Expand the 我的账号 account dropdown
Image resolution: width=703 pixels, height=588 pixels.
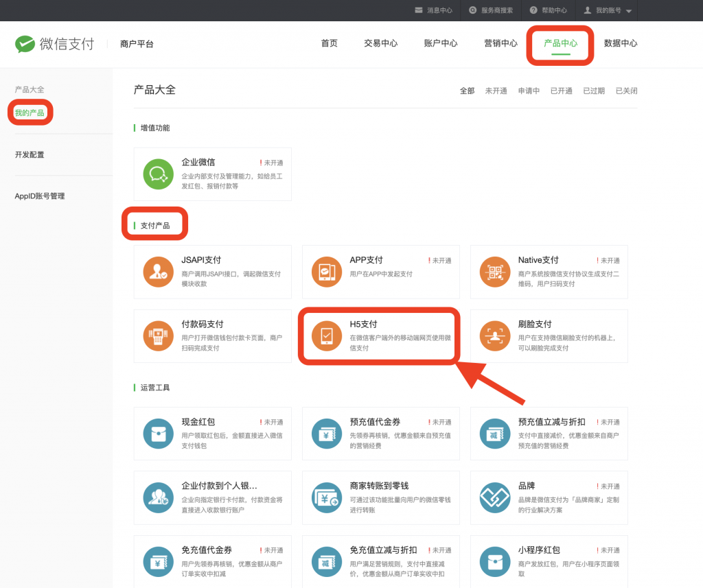pyautogui.click(x=607, y=10)
